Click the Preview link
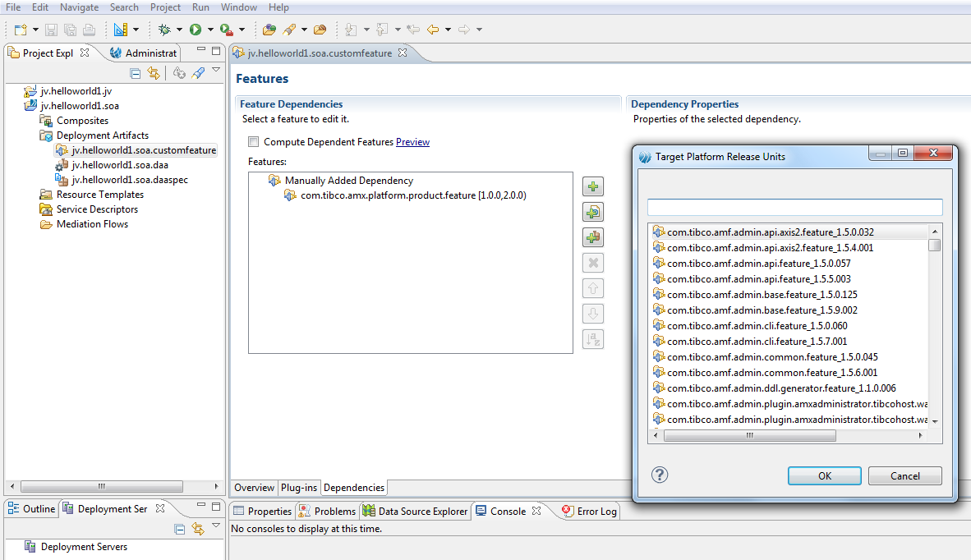The height and width of the screenshot is (560, 971). (x=412, y=142)
